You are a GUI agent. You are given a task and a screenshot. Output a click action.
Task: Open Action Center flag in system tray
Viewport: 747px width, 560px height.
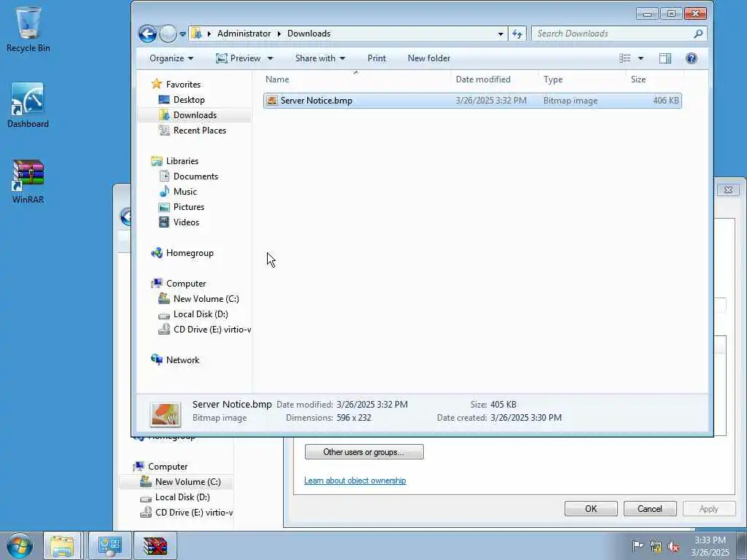click(x=637, y=546)
